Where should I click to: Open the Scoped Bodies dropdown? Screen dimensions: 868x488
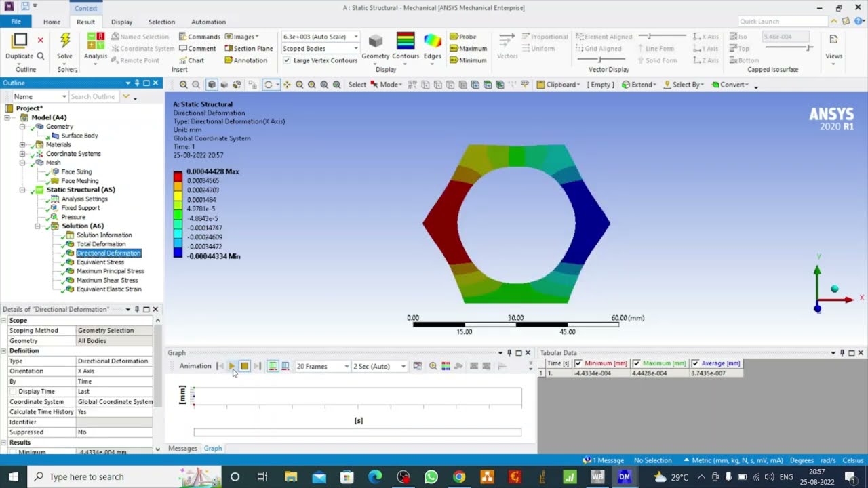[321, 49]
